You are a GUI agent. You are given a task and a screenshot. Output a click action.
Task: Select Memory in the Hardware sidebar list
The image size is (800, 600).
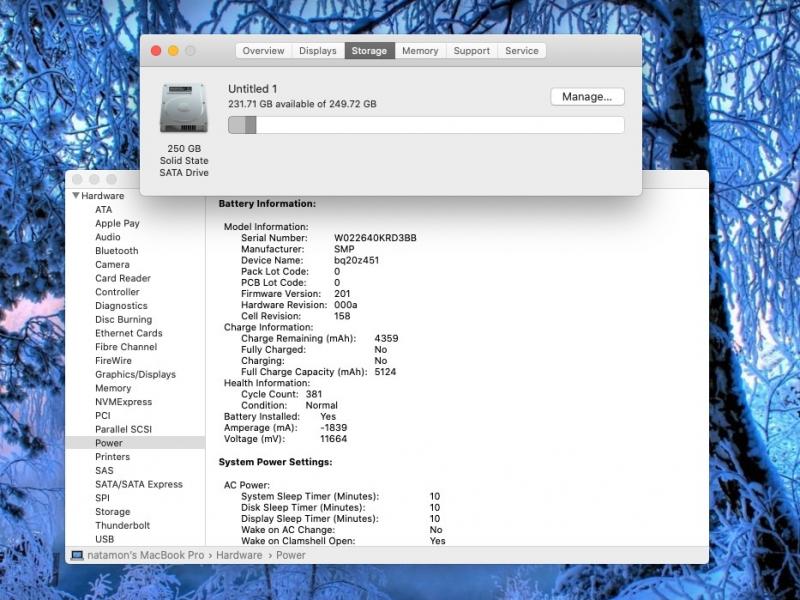point(113,388)
